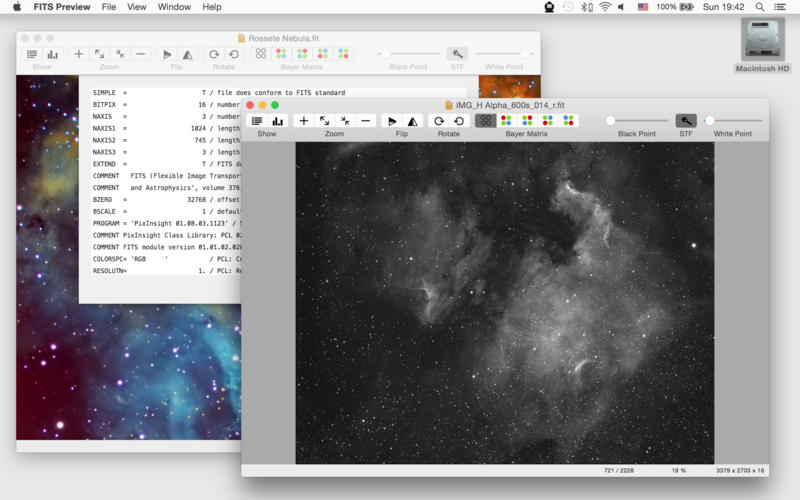Select no Bayer matrix in IMG_H Alpha window
The height and width of the screenshot is (500, 800).
(x=485, y=121)
